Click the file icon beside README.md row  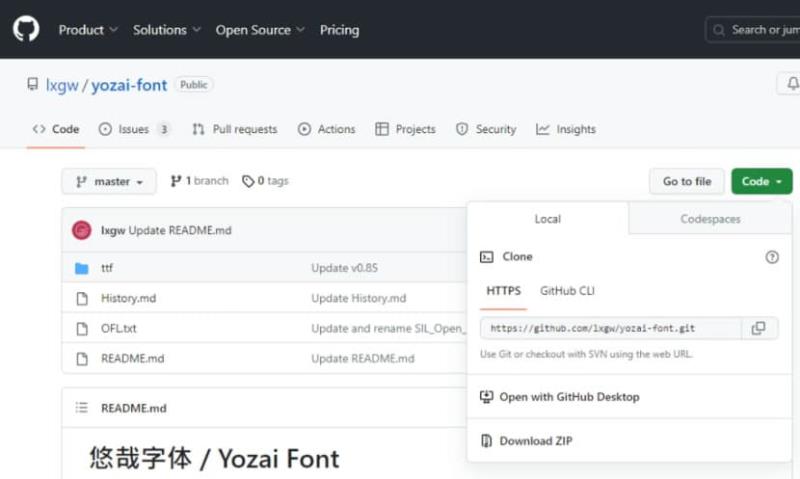[82, 359]
